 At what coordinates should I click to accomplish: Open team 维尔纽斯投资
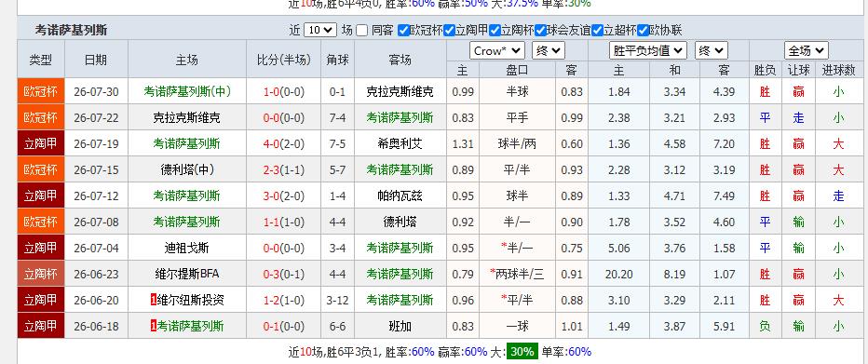pyautogui.click(x=190, y=300)
